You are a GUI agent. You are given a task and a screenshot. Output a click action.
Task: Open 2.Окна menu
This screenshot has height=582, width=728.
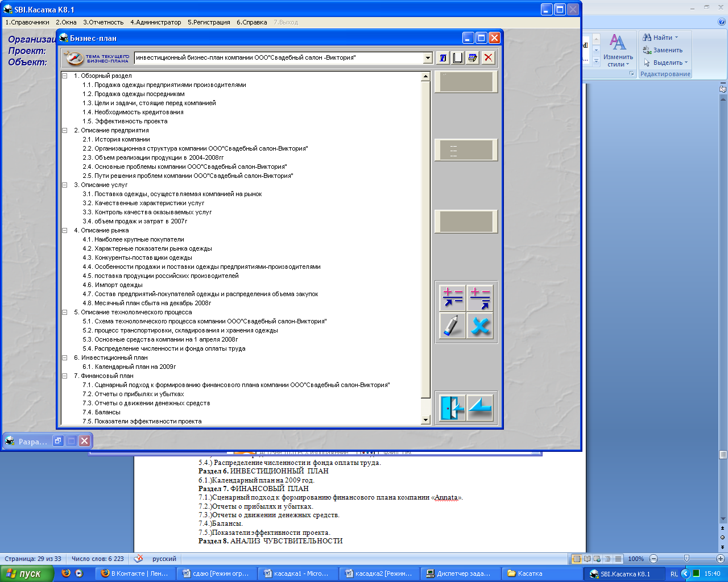[x=66, y=22]
